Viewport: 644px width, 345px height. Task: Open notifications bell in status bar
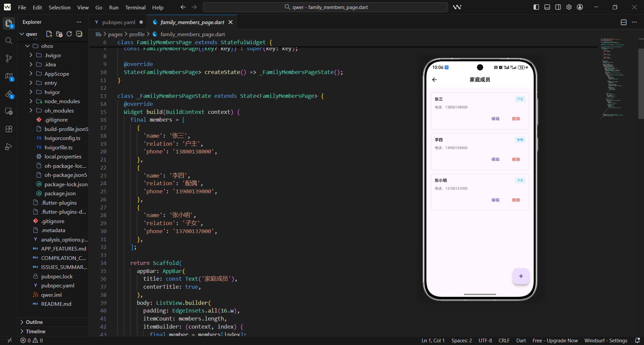[x=637, y=340]
